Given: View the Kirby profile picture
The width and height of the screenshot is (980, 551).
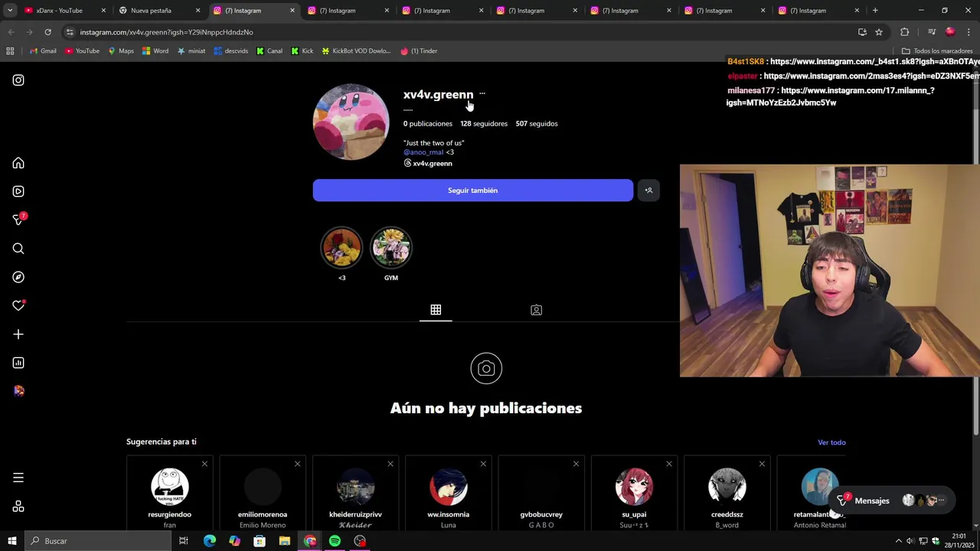Looking at the screenshot, I should click(x=351, y=122).
